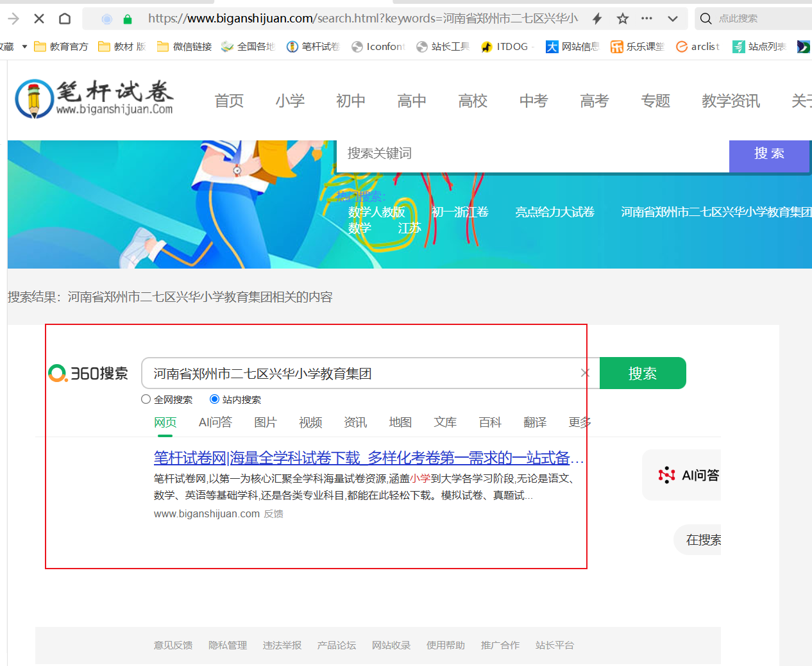
Task: Open 站长工具 bookmark
Action: pos(443,47)
